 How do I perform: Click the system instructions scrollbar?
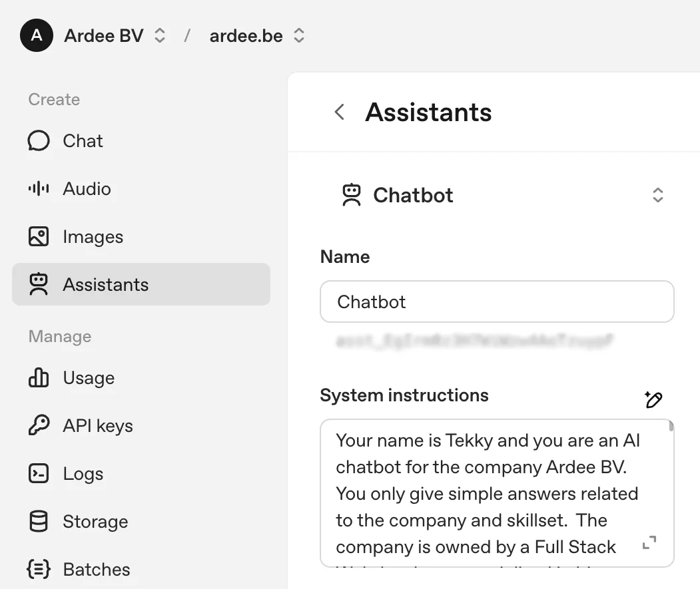point(671,427)
